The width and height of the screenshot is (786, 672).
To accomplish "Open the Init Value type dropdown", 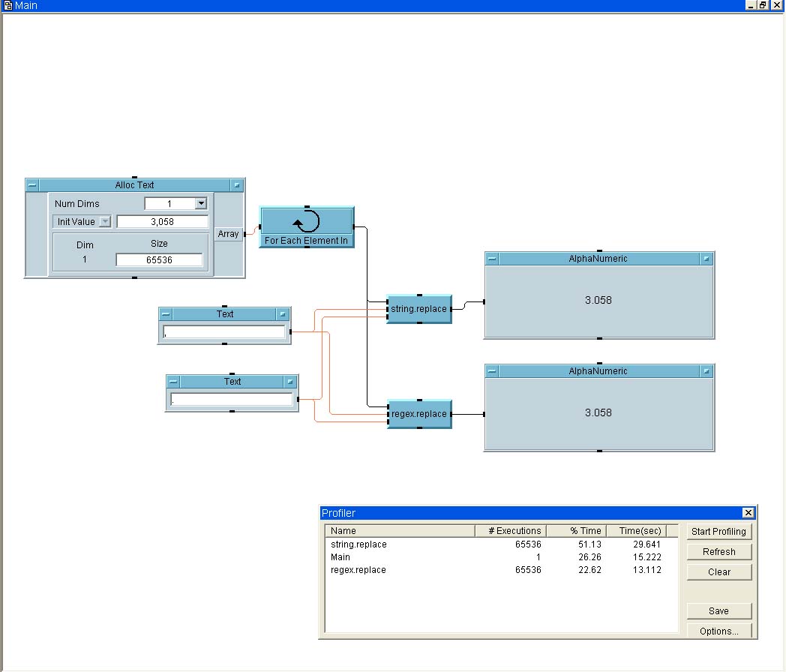I will click(104, 222).
